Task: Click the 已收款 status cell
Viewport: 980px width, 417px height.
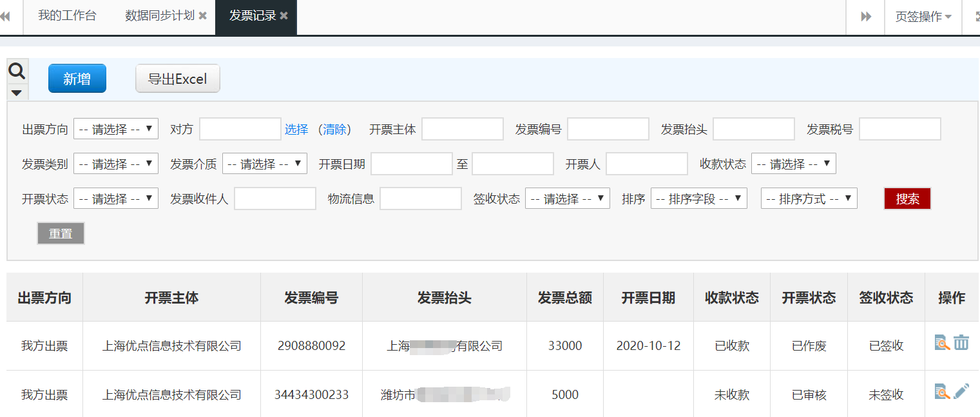Action: pos(732,345)
